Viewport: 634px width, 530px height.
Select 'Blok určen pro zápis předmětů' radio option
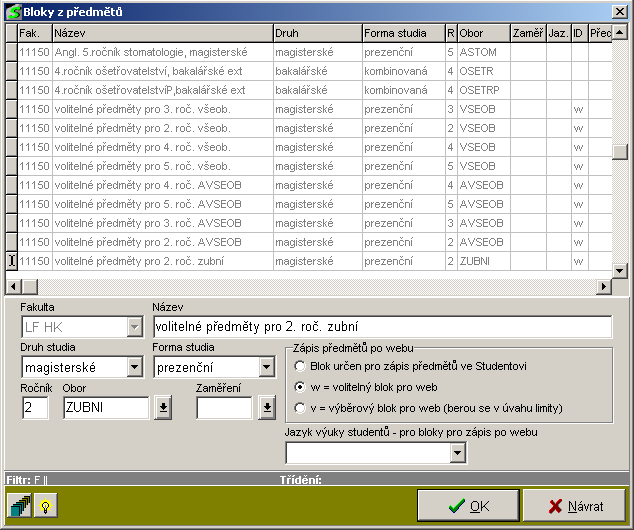(299, 366)
